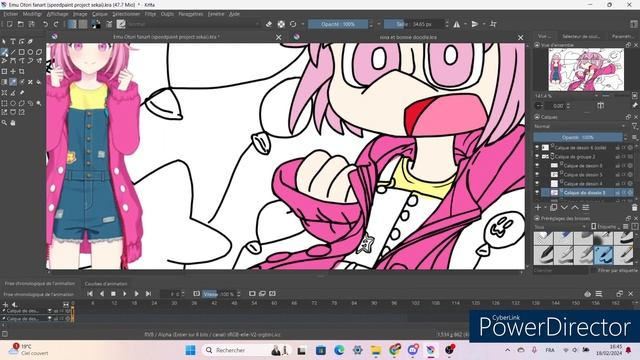This screenshot has width=640, height=360.
Task: Switch to the second document tab
Action: pyautogui.click(x=408, y=37)
